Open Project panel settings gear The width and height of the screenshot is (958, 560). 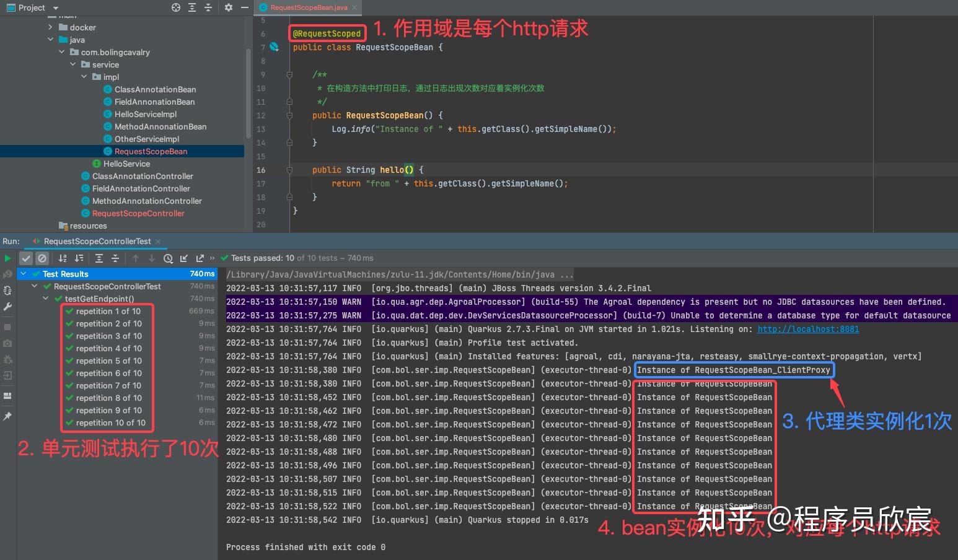coord(229,7)
